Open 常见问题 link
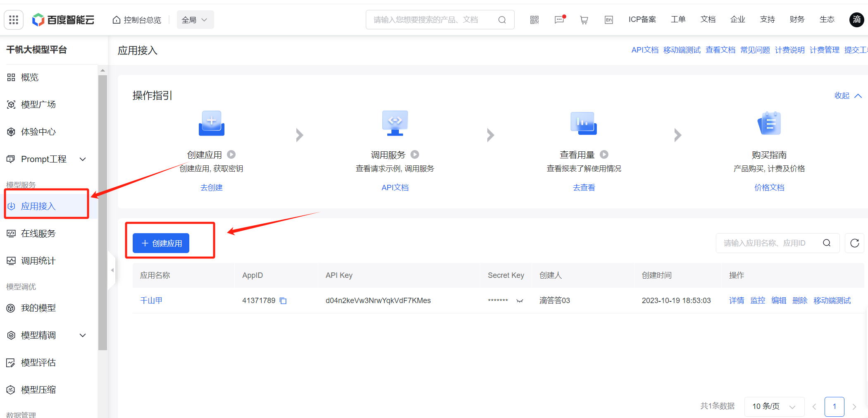The image size is (868, 418). (x=755, y=50)
